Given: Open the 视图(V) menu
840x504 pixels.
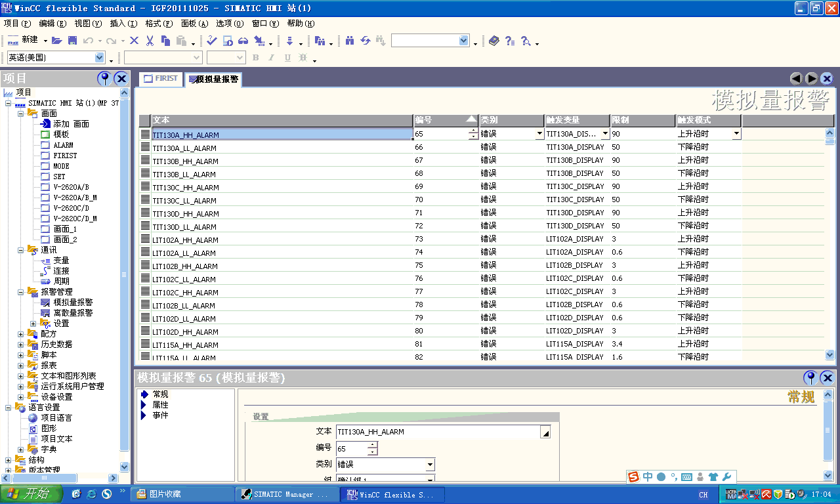Looking at the screenshot, I should pos(88,24).
